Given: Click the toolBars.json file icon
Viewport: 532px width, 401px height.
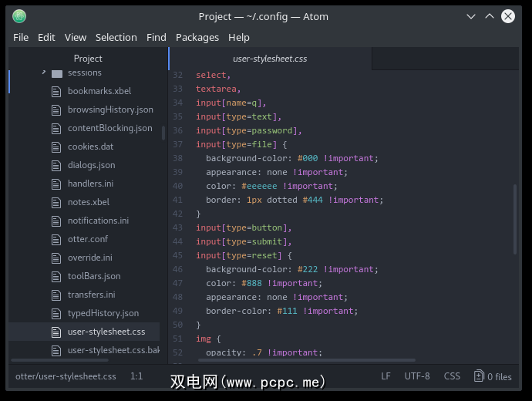Looking at the screenshot, I should point(56,276).
